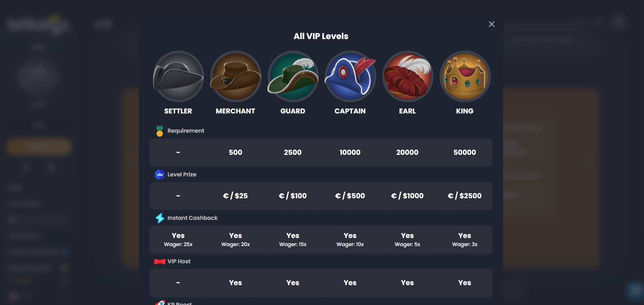Viewport: 644px width, 305px height.
Task: Click the MERCHANT level label
Action: 235,111
